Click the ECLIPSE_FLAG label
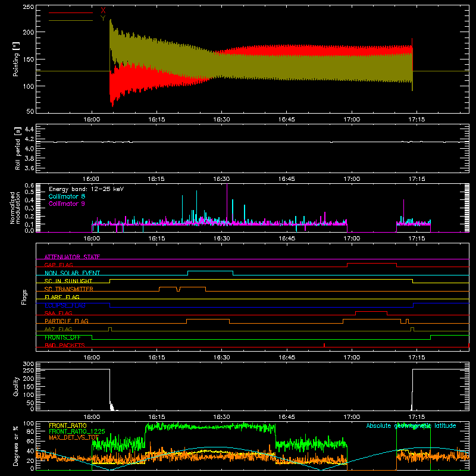The width and height of the screenshot is (476, 476). [x=65, y=305]
